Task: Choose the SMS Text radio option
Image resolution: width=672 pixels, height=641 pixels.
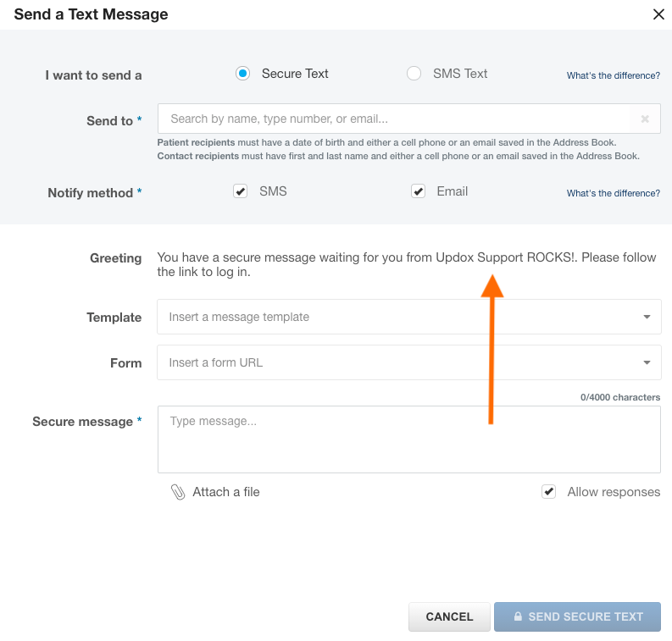Action: point(414,74)
